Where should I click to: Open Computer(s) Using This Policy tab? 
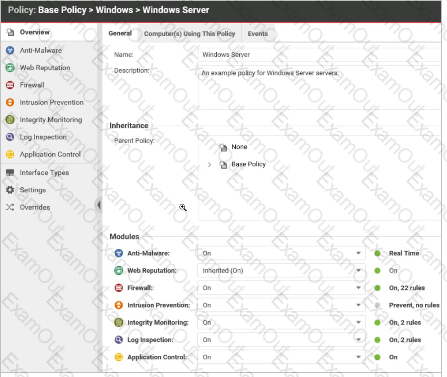coord(189,34)
